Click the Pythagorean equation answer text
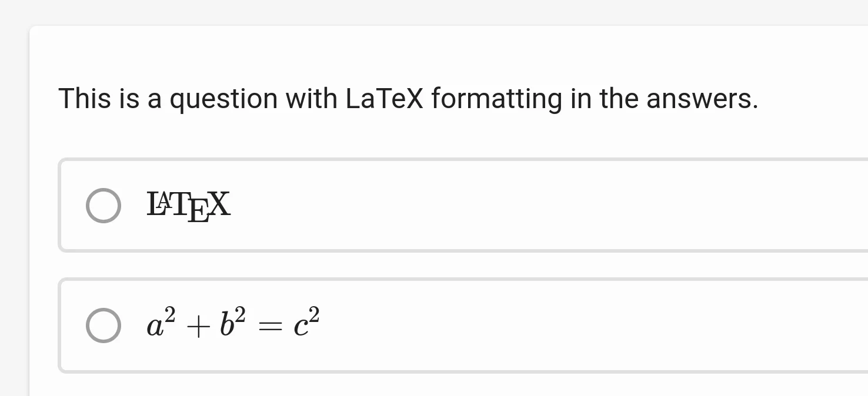Screen dimensions: 868x396 [233, 324]
